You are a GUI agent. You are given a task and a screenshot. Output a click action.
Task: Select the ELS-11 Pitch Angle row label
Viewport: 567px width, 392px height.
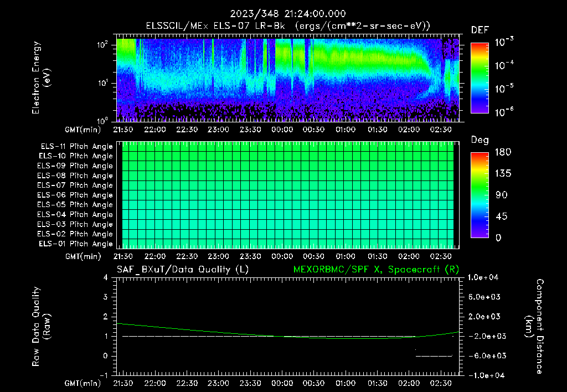point(76,147)
